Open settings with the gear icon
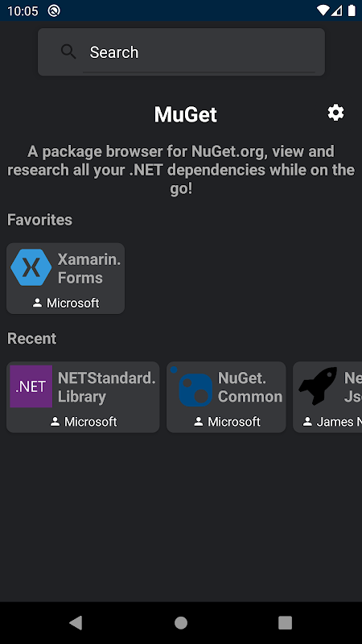 click(335, 113)
